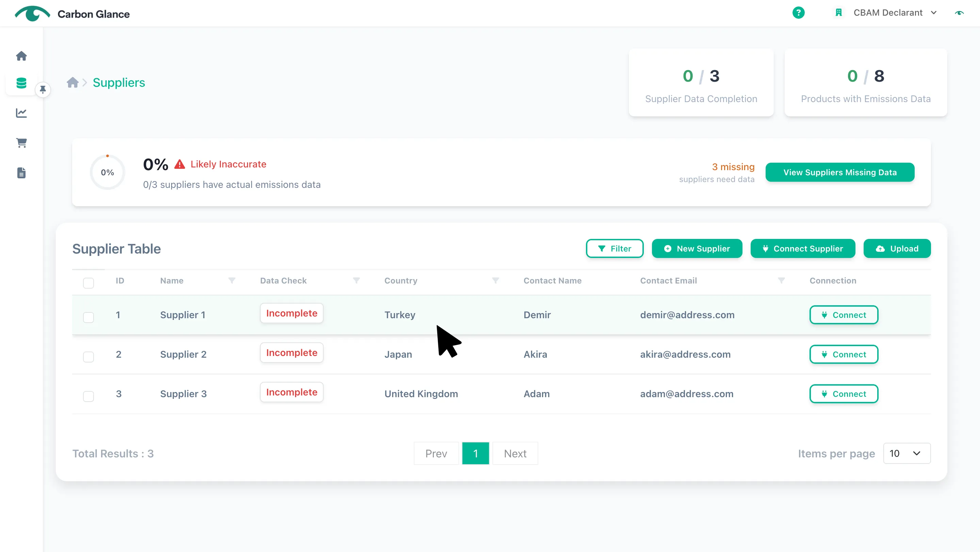The height and width of the screenshot is (552, 980).
Task: Click Supplier 1 Incomplete status badge
Action: coord(292,313)
